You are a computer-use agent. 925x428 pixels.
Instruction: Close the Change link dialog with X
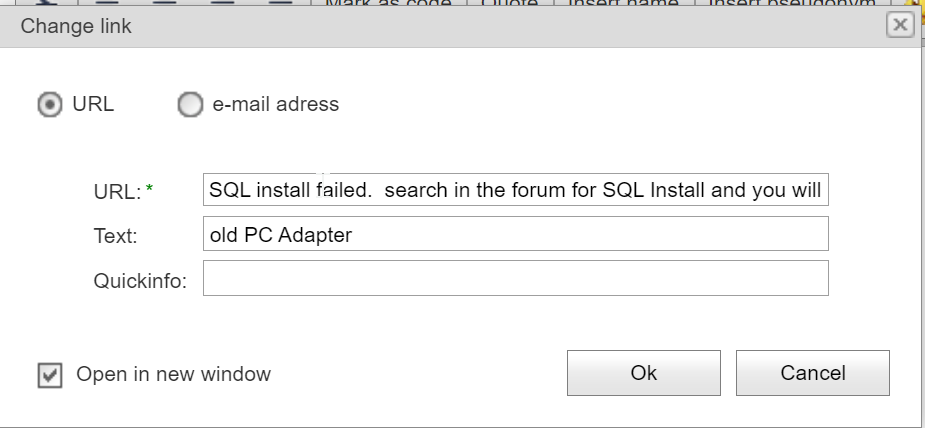pyautogui.click(x=900, y=26)
